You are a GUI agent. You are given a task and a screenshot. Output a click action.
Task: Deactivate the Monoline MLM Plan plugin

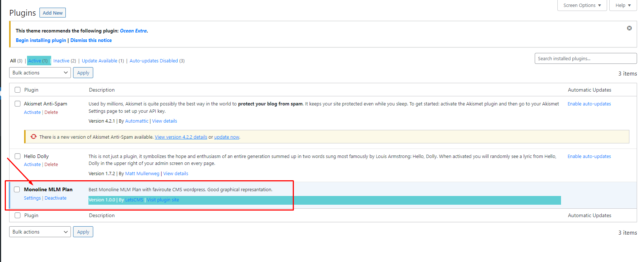click(56, 198)
